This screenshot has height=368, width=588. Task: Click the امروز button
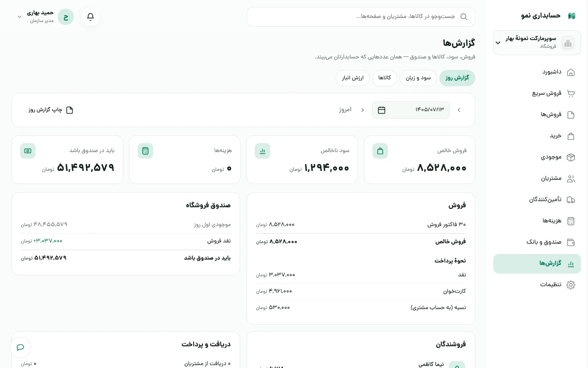pos(345,110)
